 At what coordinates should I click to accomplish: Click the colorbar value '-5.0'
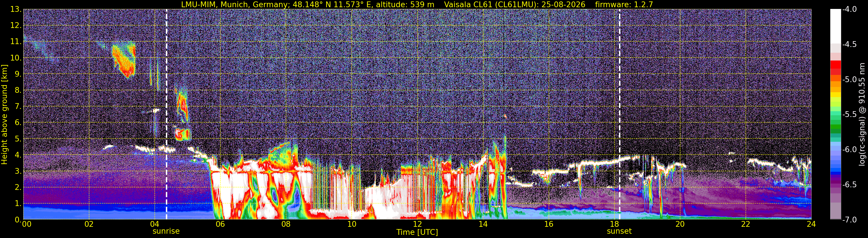tap(850, 80)
